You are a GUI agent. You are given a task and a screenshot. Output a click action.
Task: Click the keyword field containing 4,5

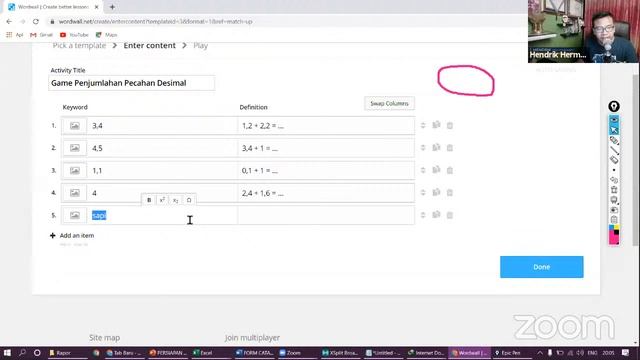pos(162,148)
